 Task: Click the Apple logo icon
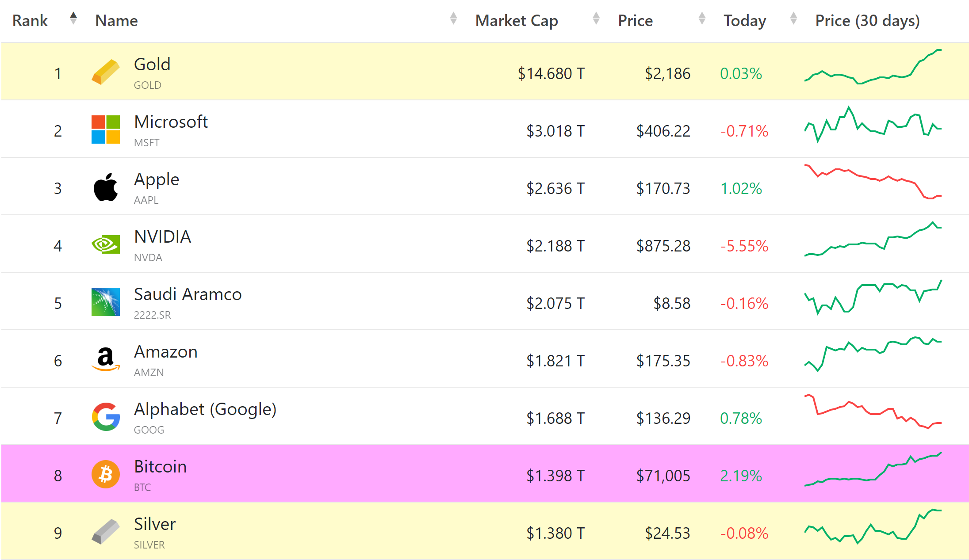[x=105, y=187]
